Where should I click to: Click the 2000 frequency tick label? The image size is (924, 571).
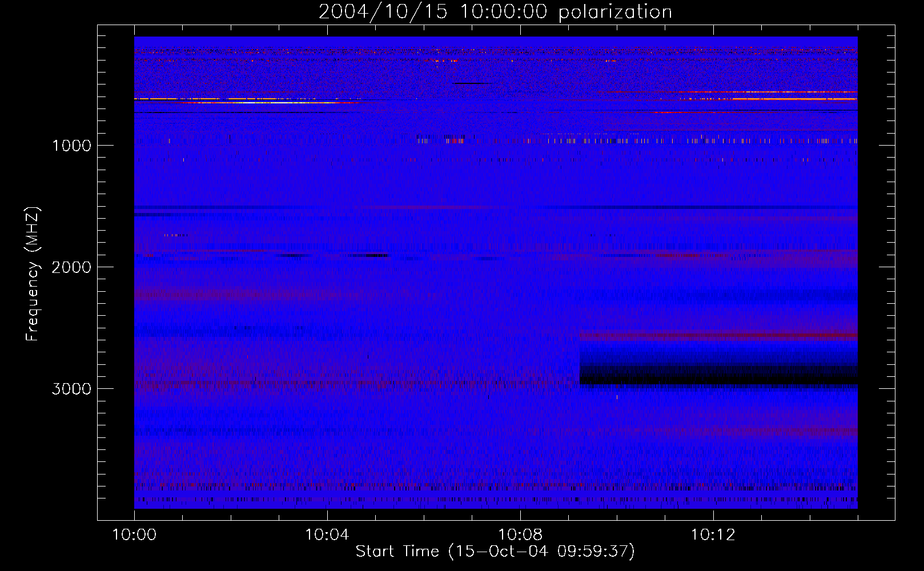pos(71,267)
